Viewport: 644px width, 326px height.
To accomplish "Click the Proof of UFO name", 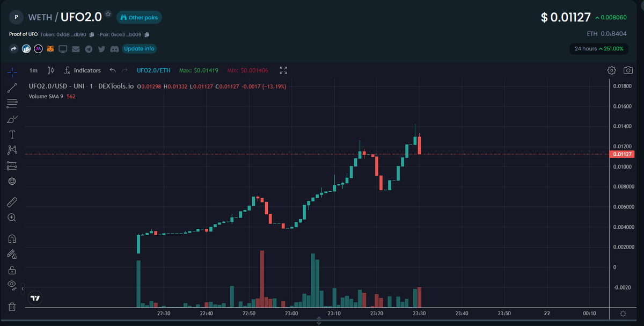I will click(x=24, y=34).
